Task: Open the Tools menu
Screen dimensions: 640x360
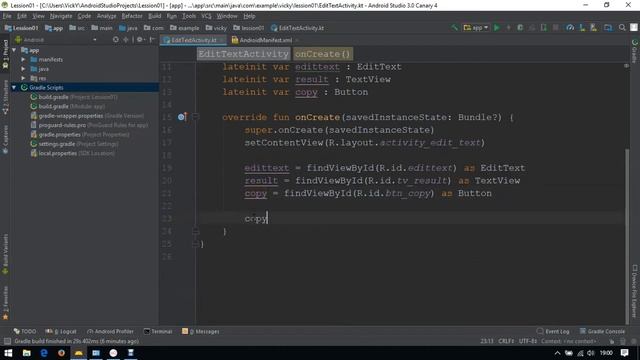Action: coord(189,16)
